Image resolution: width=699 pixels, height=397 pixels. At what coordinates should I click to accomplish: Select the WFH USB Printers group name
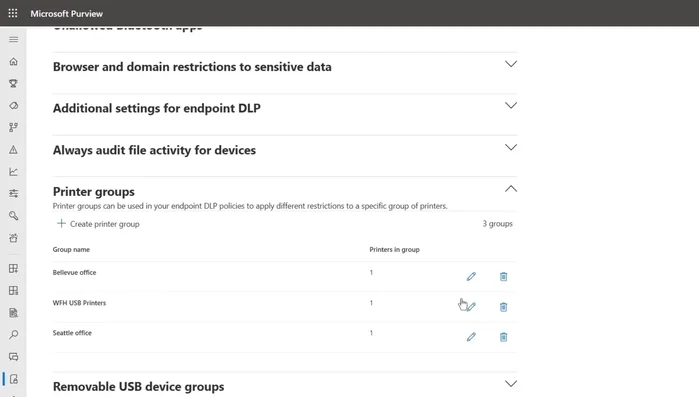point(79,303)
